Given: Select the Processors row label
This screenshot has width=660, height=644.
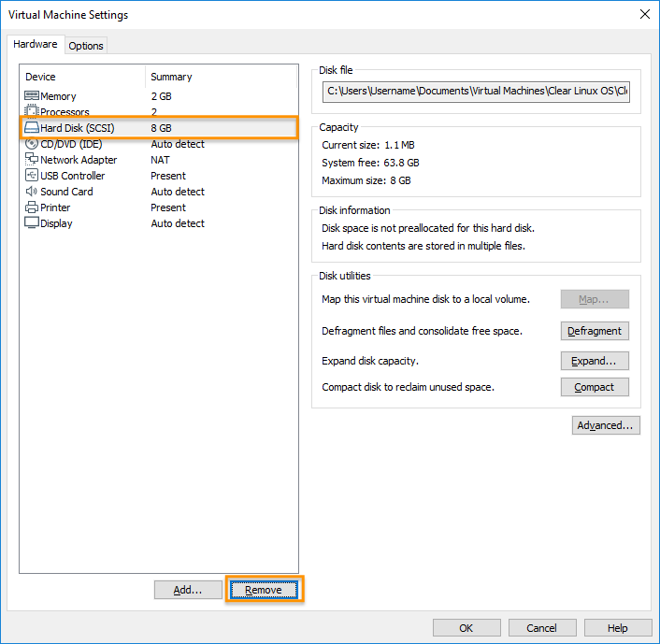Looking at the screenshot, I should [65, 112].
